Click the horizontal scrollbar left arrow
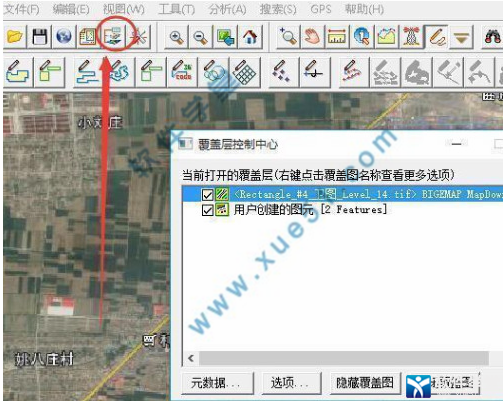The height and width of the screenshot is (401, 503). [191, 358]
